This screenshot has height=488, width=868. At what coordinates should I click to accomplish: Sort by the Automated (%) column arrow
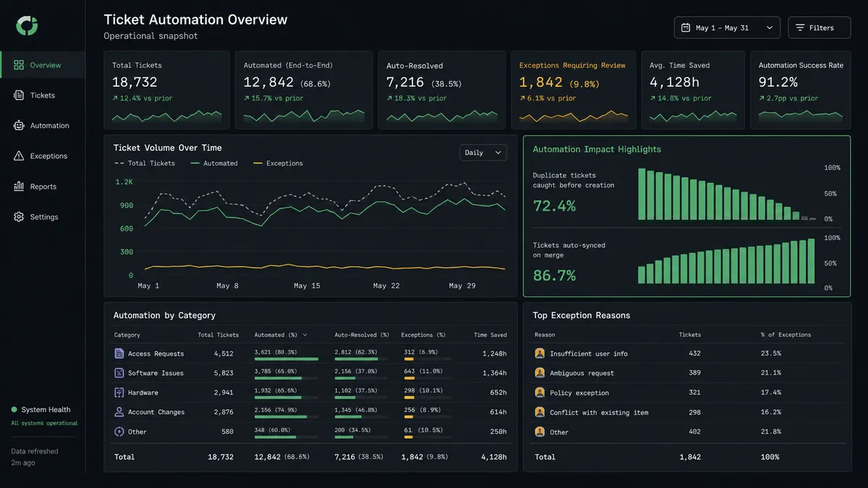pyautogui.click(x=305, y=335)
